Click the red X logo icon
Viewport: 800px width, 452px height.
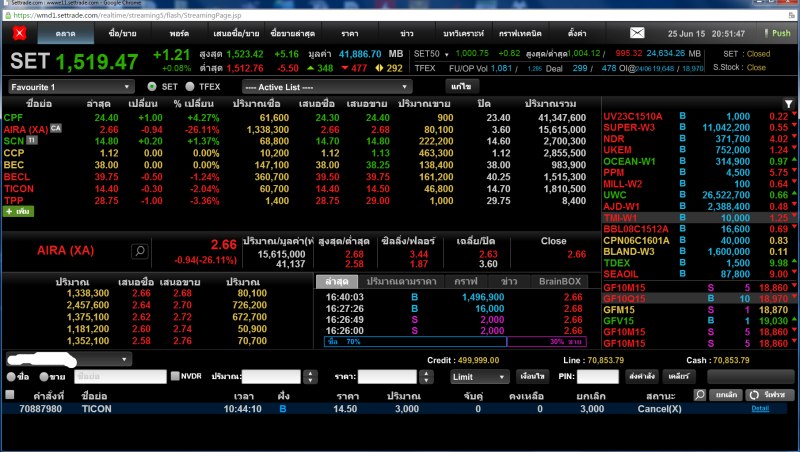click(19, 33)
